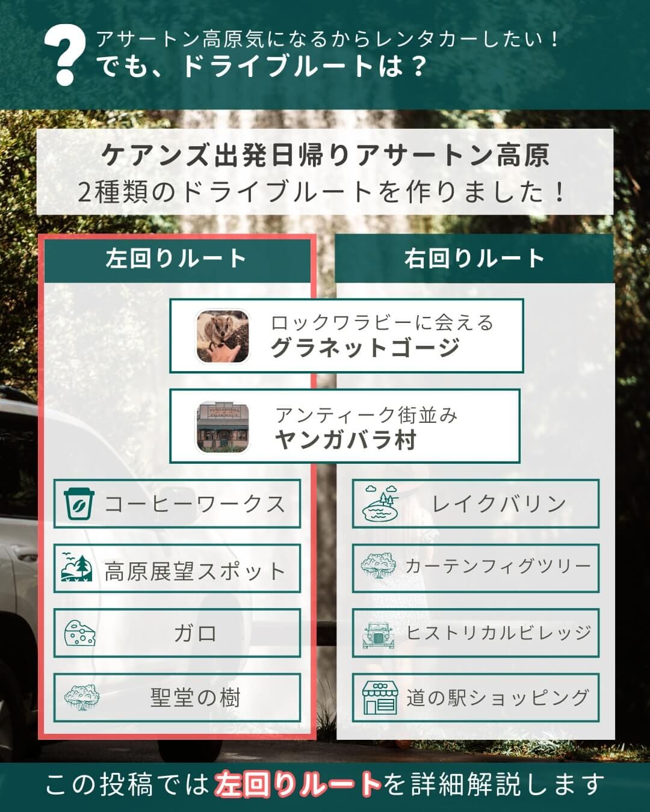Click the グラネットゴージ spot card
Screen dimensions: 650x812
pos(346,336)
